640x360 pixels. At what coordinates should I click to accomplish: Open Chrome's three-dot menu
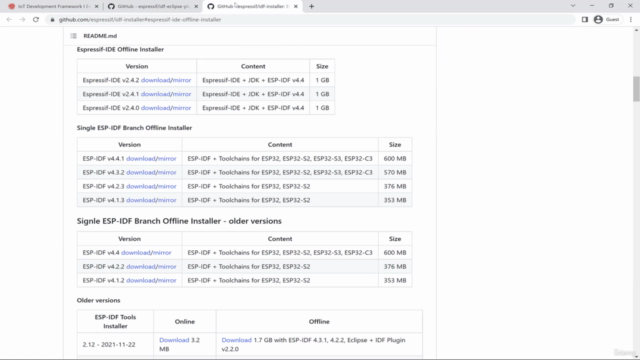[x=631, y=20]
